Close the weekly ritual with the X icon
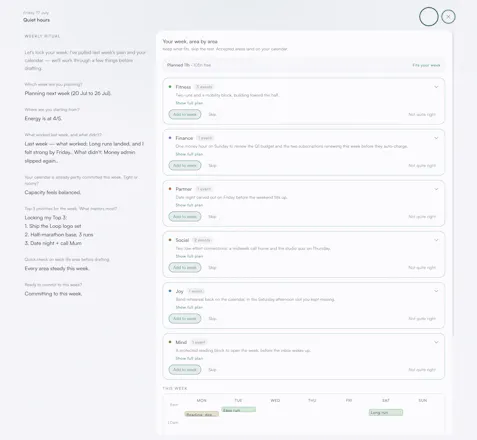 pyautogui.click(x=448, y=17)
